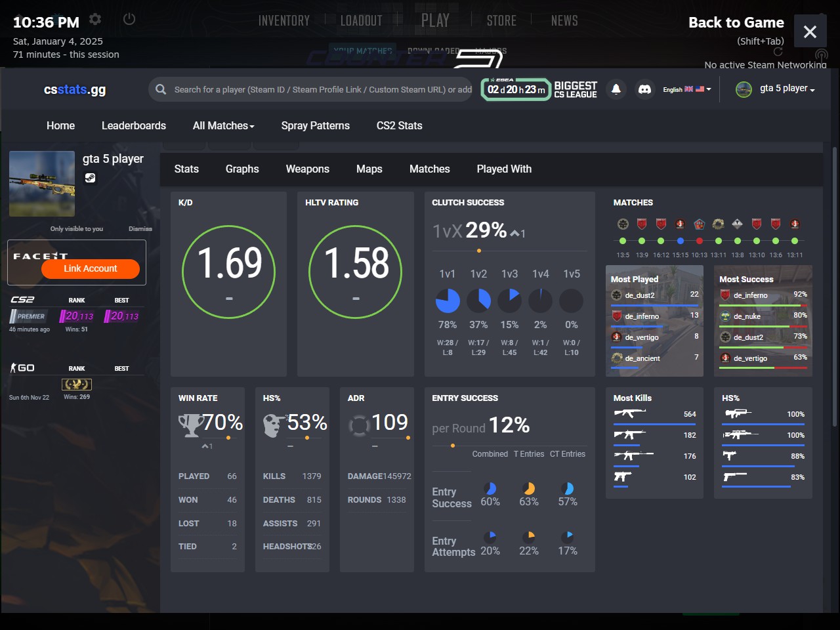The height and width of the screenshot is (630, 840).
Task: Select the 16:12 match marker
Action: pyautogui.click(x=661, y=241)
